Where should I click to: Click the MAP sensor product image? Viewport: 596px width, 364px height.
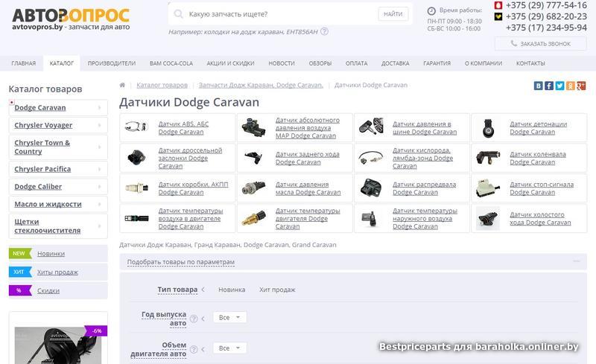[253, 127]
